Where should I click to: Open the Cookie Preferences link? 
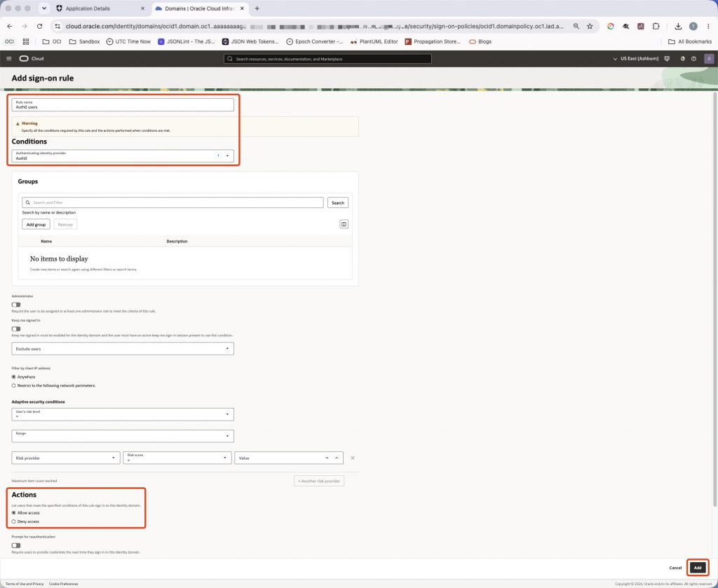(x=64, y=584)
